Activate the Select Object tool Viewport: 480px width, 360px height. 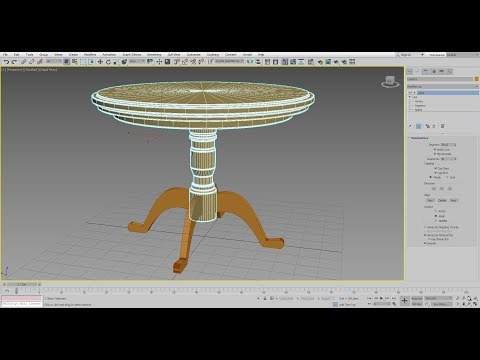(x=67, y=62)
